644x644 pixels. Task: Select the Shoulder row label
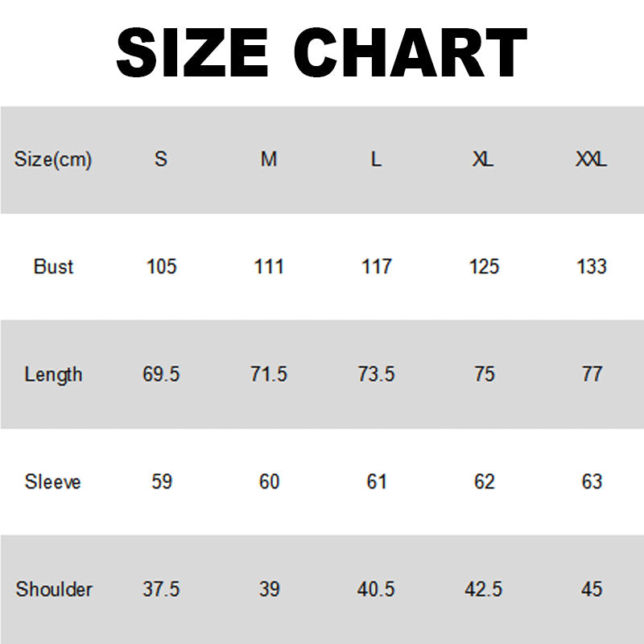tap(54, 589)
